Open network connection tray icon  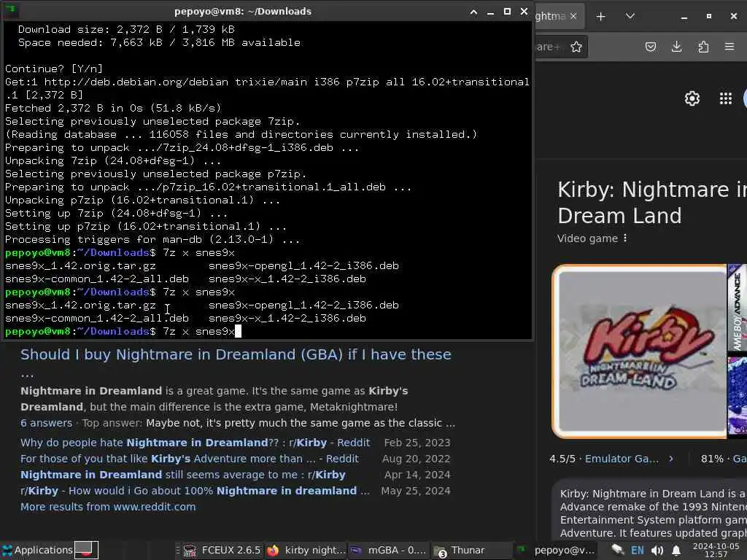coord(618,551)
